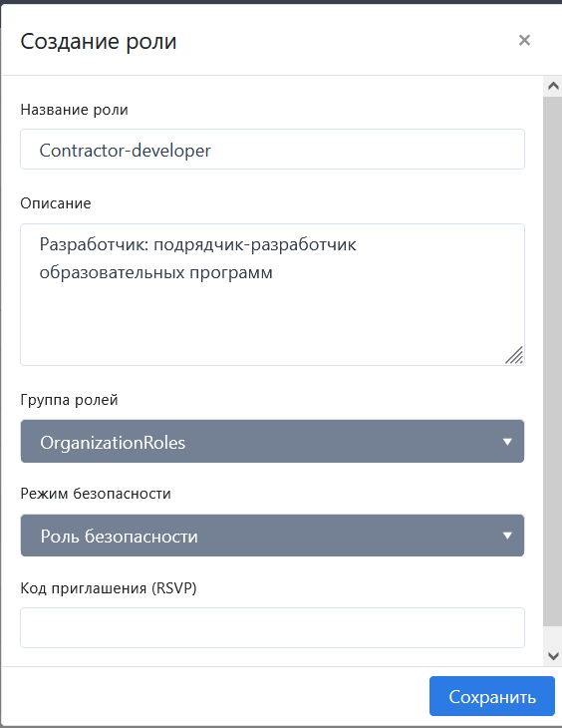Image resolution: width=562 pixels, height=728 pixels.
Task: Click the Название роли label
Action: click(x=75, y=110)
